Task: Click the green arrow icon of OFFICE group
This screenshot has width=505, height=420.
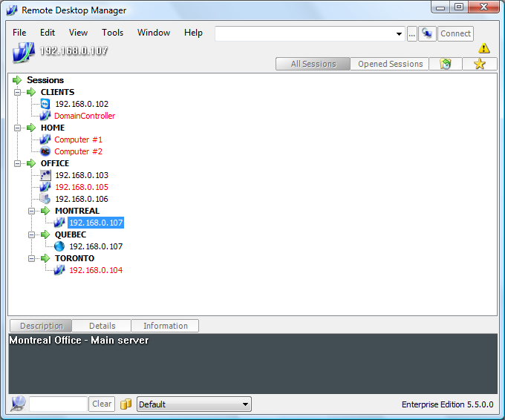Action: click(x=31, y=163)
